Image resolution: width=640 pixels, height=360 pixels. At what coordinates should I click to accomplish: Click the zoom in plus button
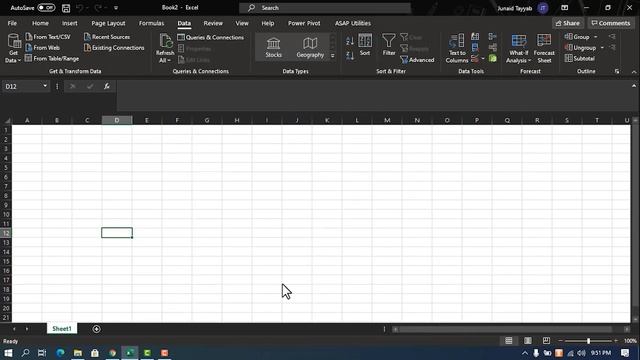click(x=616, y=341)
